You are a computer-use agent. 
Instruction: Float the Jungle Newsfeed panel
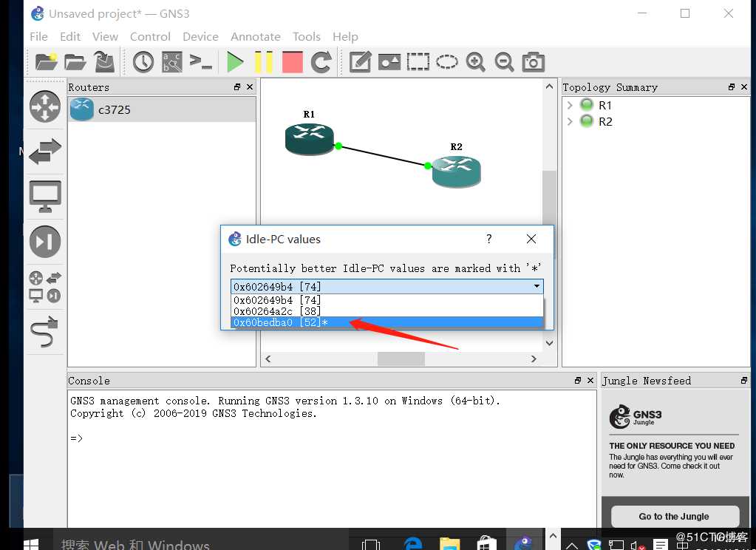(744, 380)
